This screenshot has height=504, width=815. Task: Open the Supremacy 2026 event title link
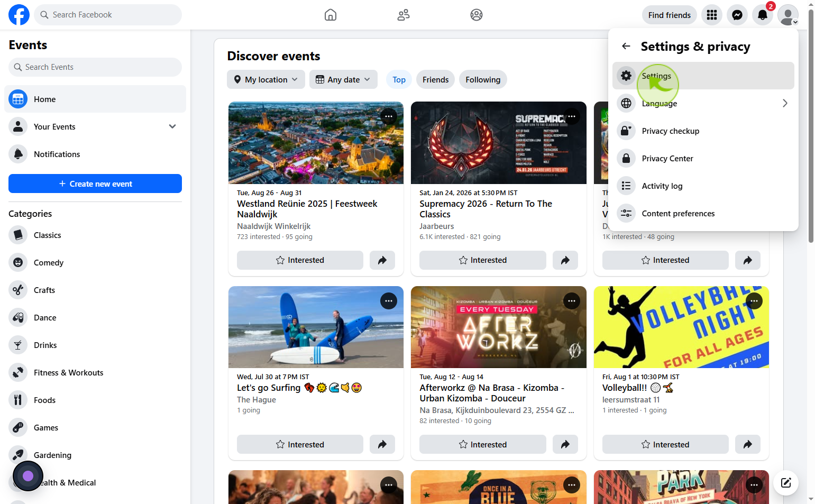coord(486,209)
